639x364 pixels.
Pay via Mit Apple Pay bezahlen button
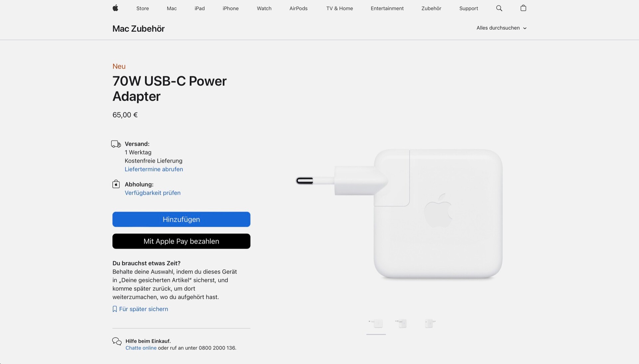(x=181, y=241)
